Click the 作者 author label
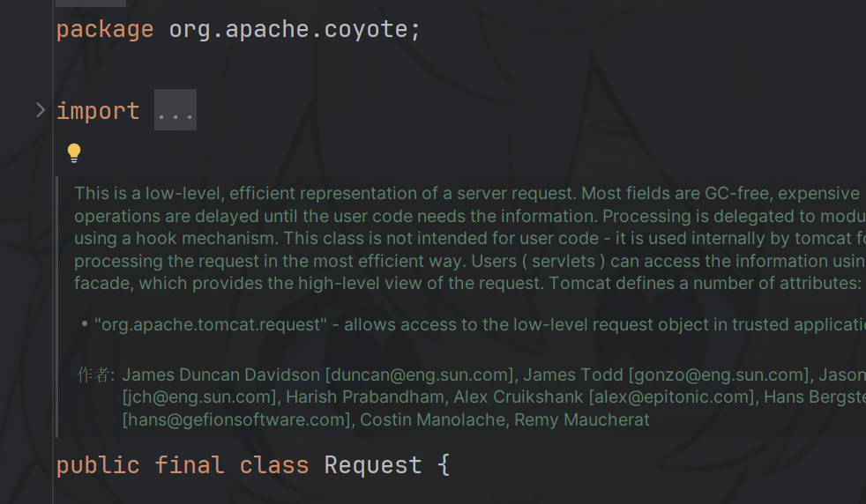Image resolution: width=866 pixels, height=504 pixels. coord(95,374)
